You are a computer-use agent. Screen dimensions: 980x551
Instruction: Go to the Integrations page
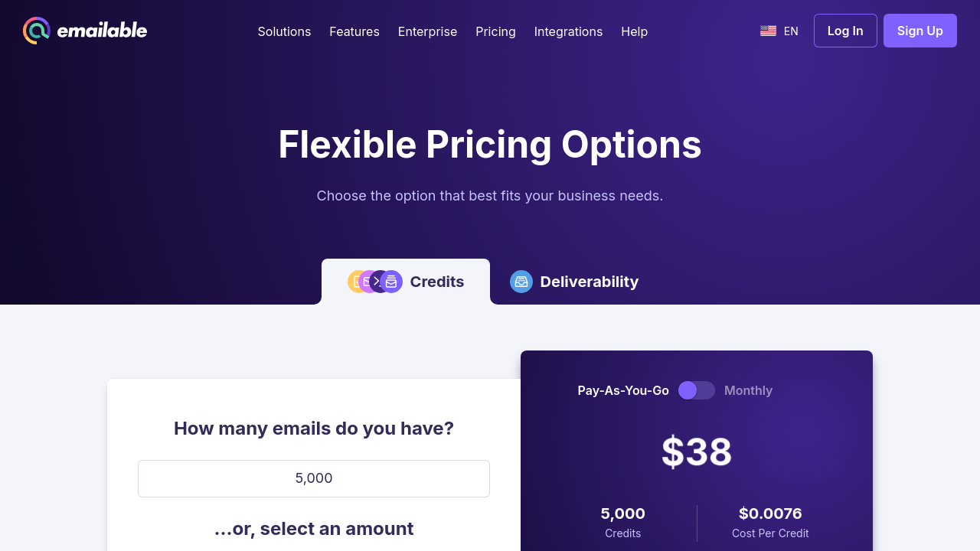click(x=568, y=31)
